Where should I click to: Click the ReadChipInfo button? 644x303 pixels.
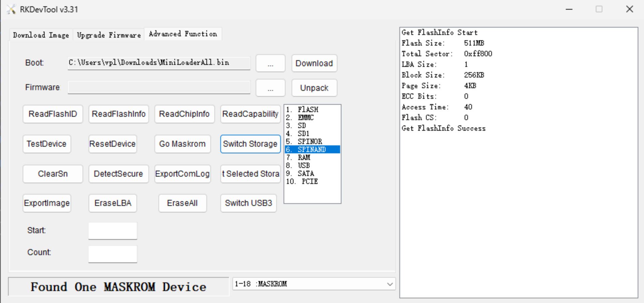184,114
